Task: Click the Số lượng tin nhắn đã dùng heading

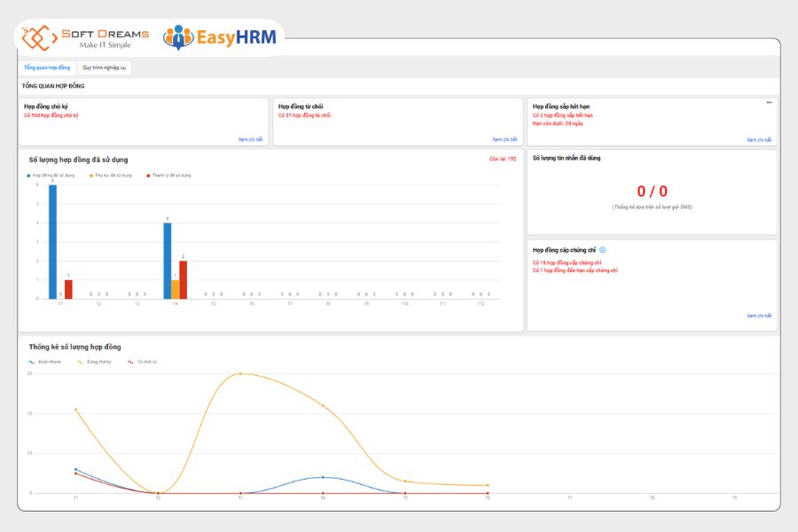Action: click(x=567, y=159)
